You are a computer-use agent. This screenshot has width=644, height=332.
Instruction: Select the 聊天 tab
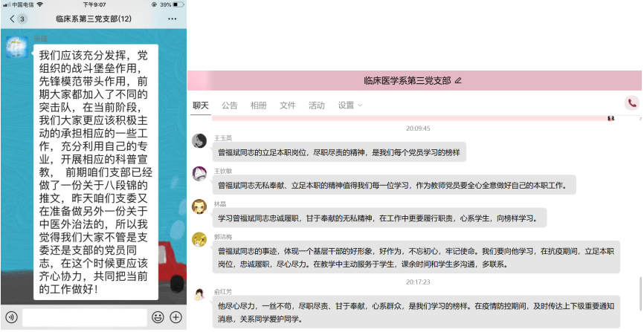[x=201, y=105]
